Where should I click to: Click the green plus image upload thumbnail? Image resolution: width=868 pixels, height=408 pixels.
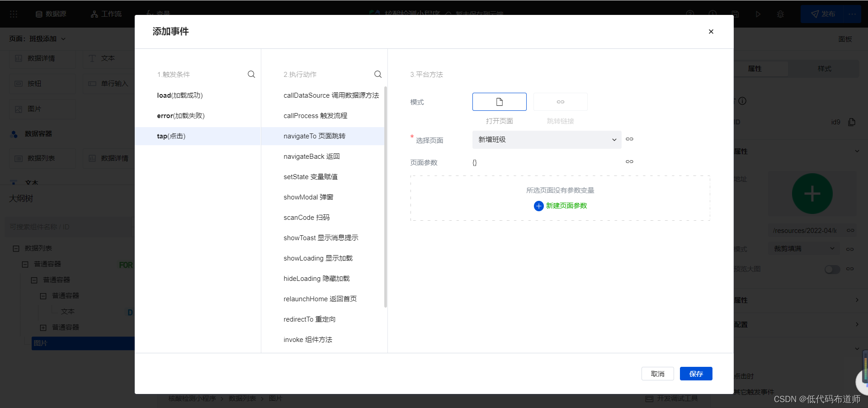812,194
